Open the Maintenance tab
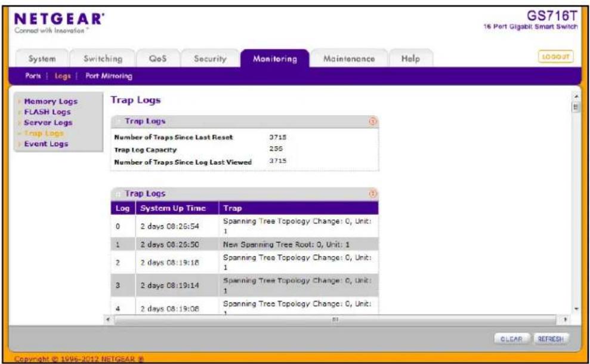Viewport: 590px width, 364px height. [x=349, y=58]
